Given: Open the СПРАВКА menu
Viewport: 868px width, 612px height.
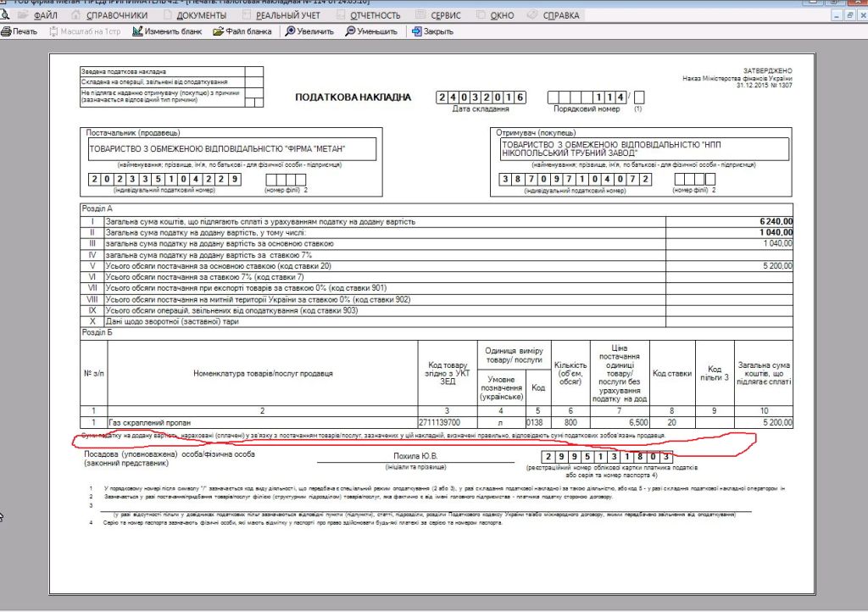Looking at the screenshot, I should (561, 15).
